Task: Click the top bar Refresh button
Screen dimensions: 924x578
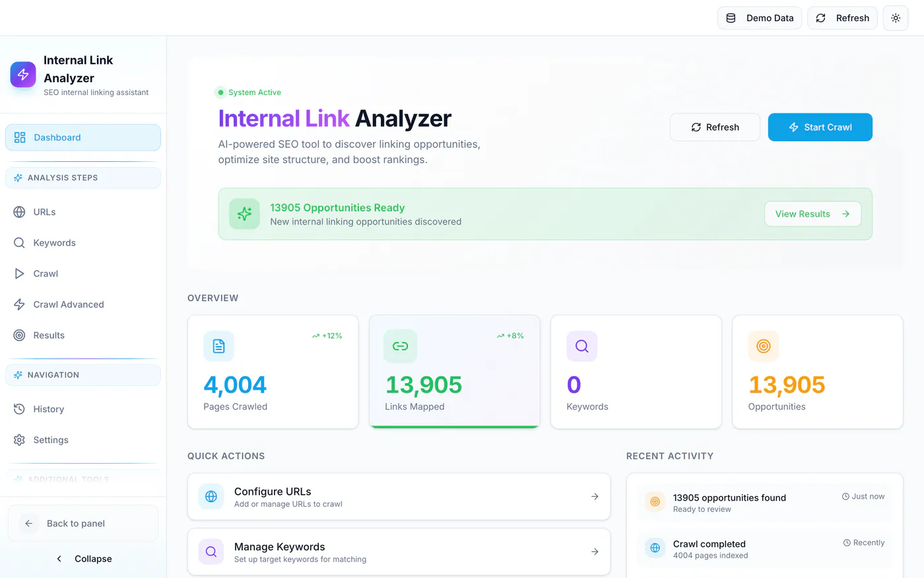Action: tap(842, 18)
